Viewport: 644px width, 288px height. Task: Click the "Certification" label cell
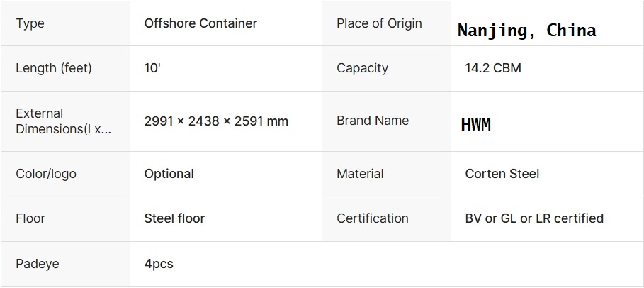click(x=373, y=218)
